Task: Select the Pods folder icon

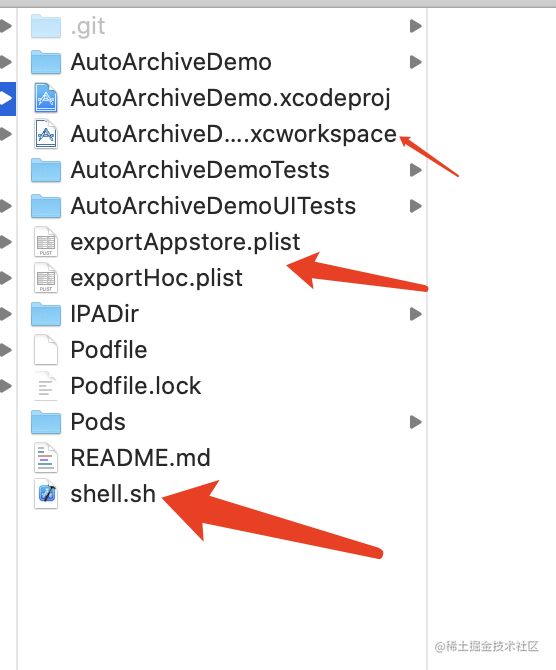Action: point(46,422)
